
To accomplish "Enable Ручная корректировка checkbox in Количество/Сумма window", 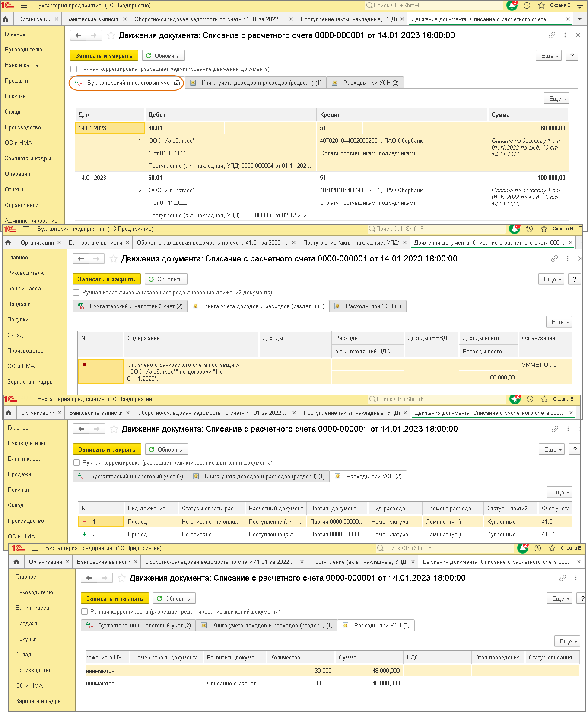I will coord(85,612).
